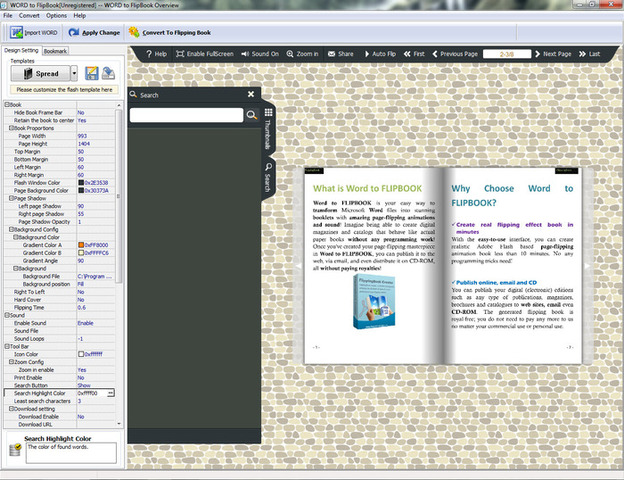Collapse the Zoom Config group
This screenshot has height=480, width=624.
pos(12,362)
